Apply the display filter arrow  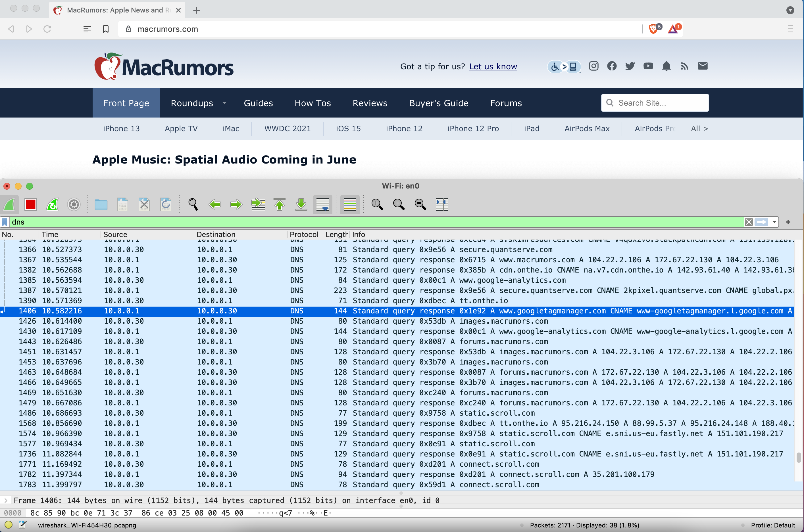[762, 222]
